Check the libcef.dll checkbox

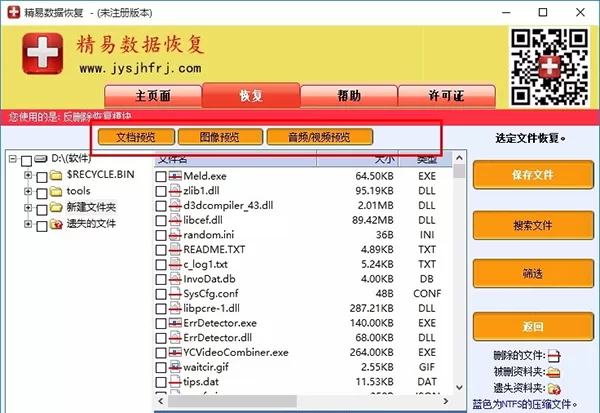[x=161, y=220]
